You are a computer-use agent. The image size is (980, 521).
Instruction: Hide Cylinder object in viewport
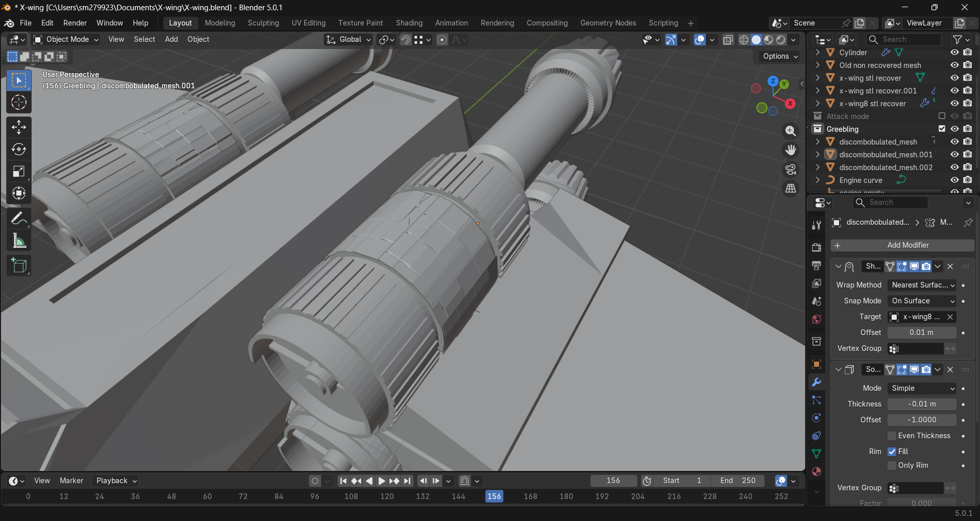pyautogui.click(x=954, y=52)
